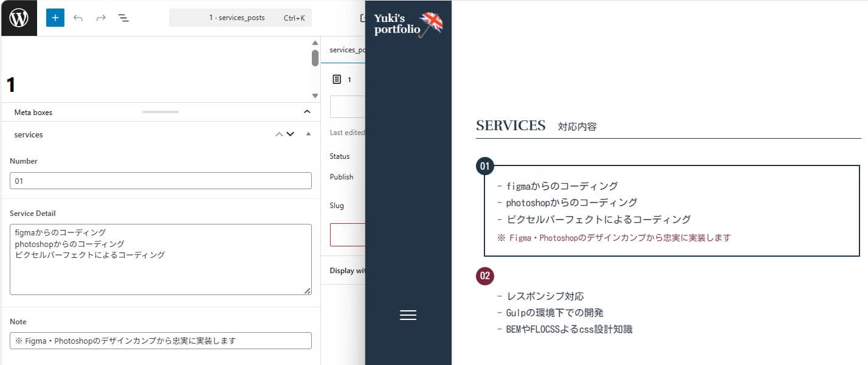
Task: Click the Service Detail textarea resize handle
Action: [307, 291]
